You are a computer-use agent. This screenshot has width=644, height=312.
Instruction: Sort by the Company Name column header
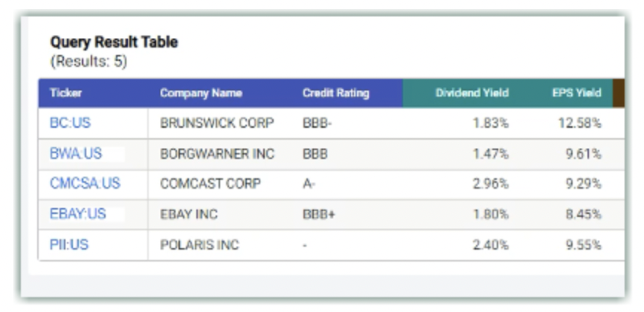click(201, 93)
